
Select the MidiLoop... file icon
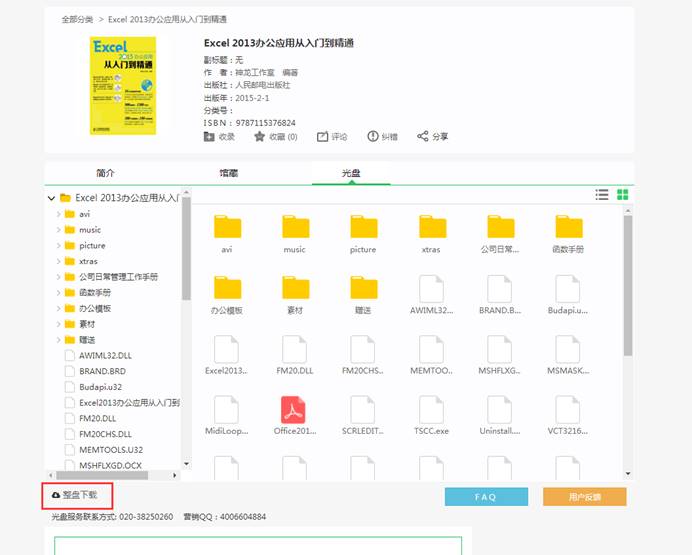[x=226, y=409]
